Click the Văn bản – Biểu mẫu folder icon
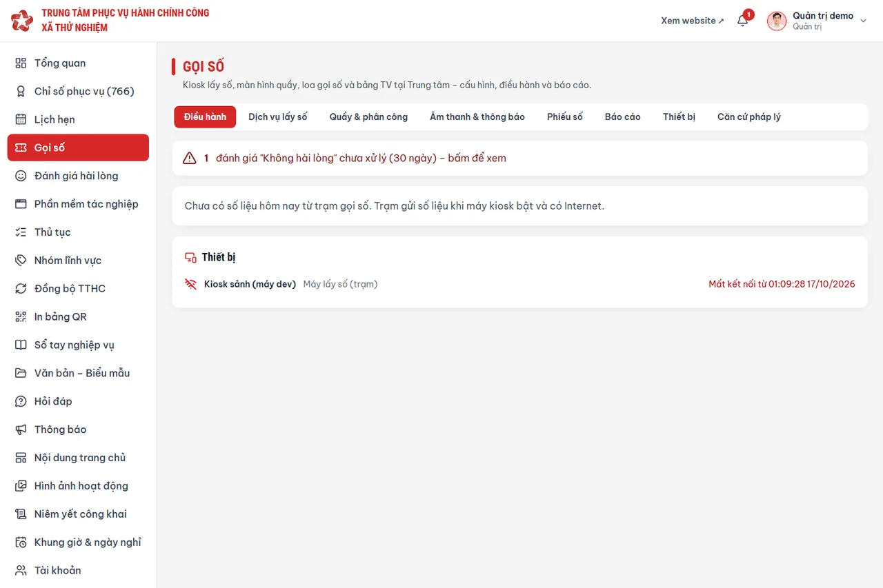 (21, 374)
